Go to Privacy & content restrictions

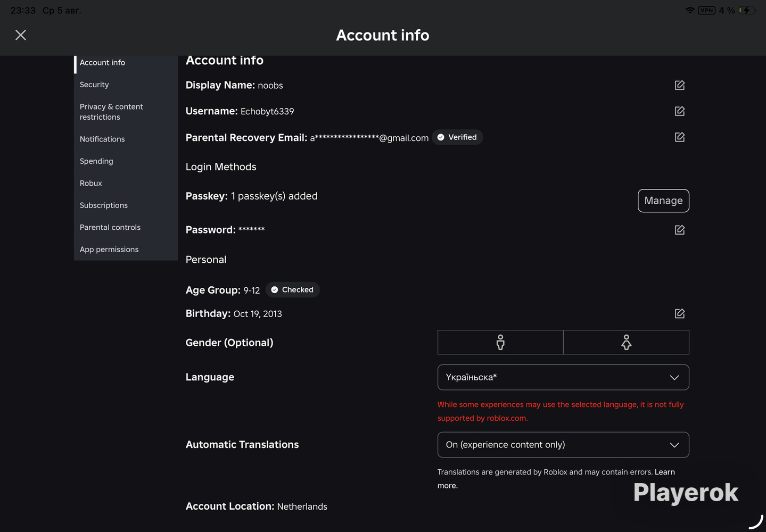111,112
